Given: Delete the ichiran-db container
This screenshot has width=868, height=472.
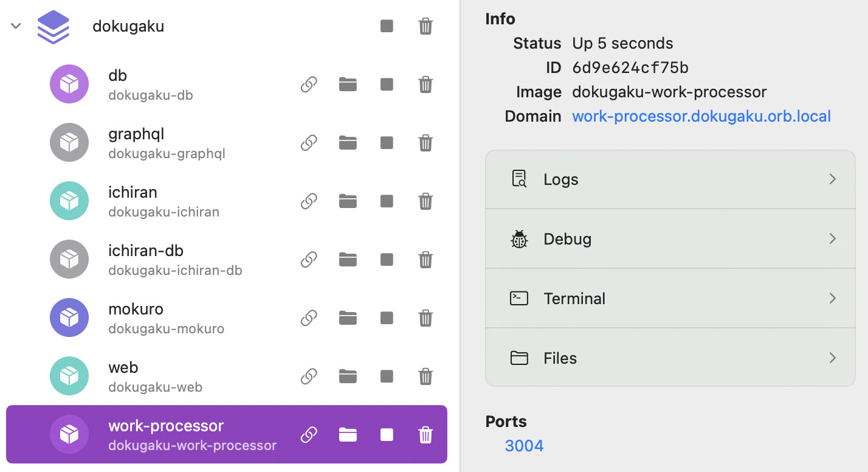Looking at the screenshot, I should 425,260.
